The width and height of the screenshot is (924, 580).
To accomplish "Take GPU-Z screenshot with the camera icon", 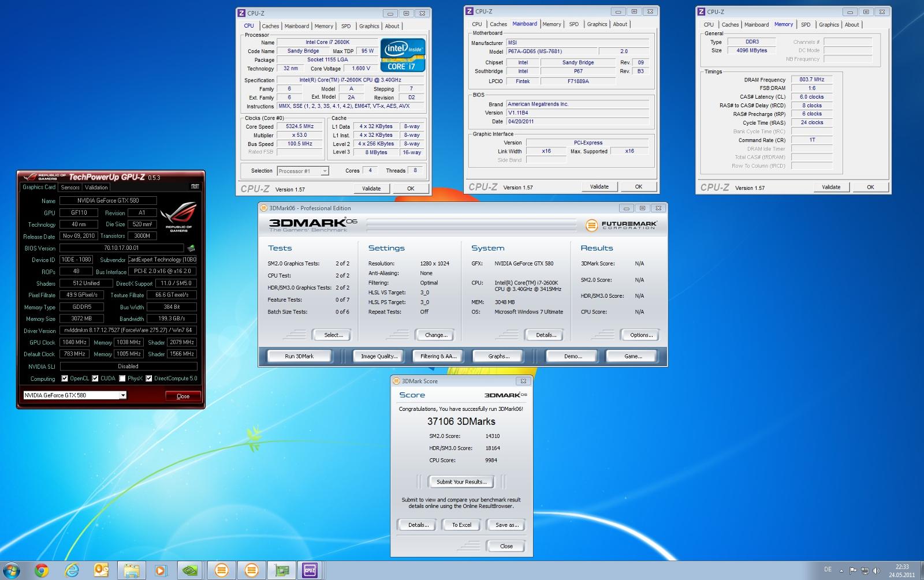I will 195,186.
